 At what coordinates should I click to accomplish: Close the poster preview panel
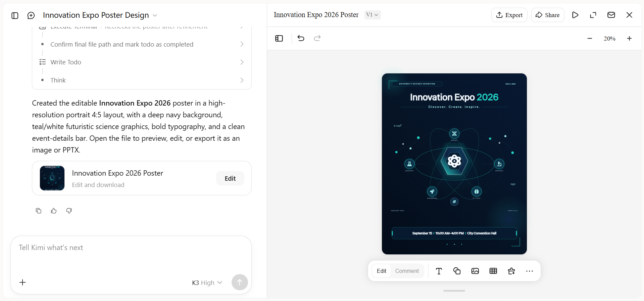pyautogui.click(x=629, y=15)
